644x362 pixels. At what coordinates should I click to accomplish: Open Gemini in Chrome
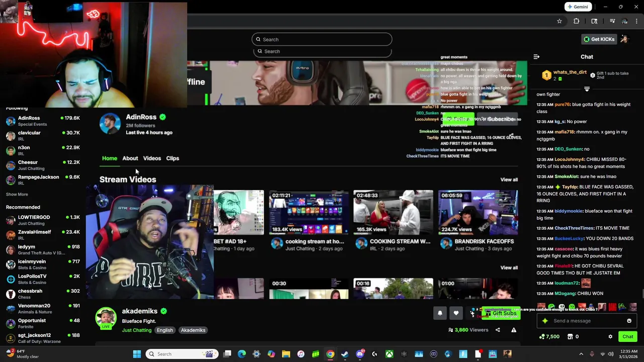578,7
